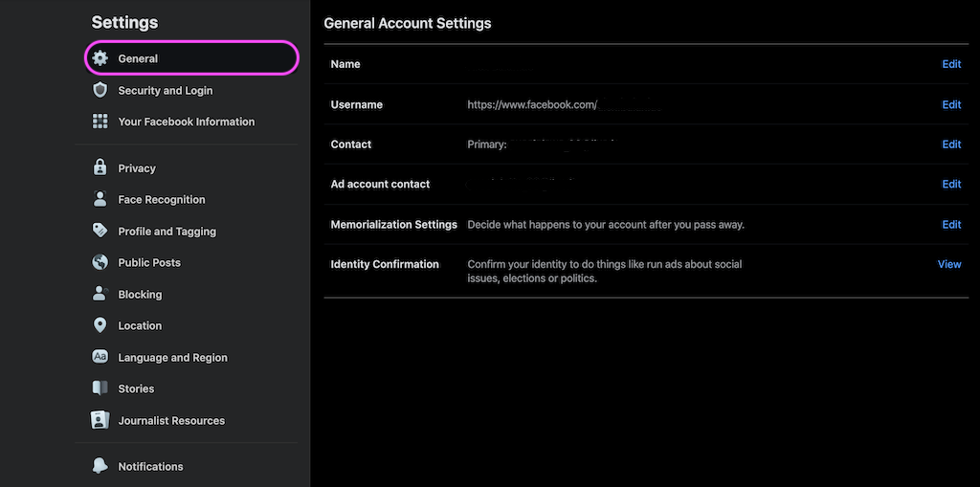Screen dimensions: 980x487
Task: Click the Primary contact text
Action: click(x=487, y=144)
